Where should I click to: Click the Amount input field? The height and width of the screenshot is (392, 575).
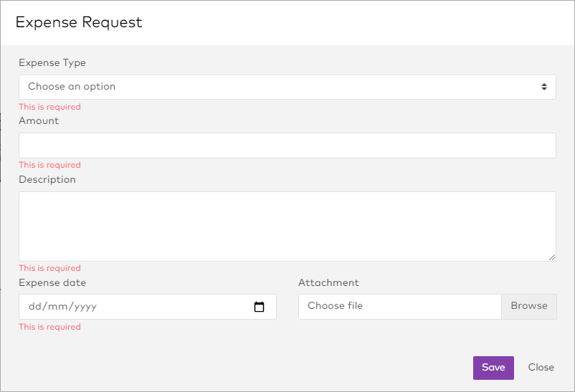(287, 145)
